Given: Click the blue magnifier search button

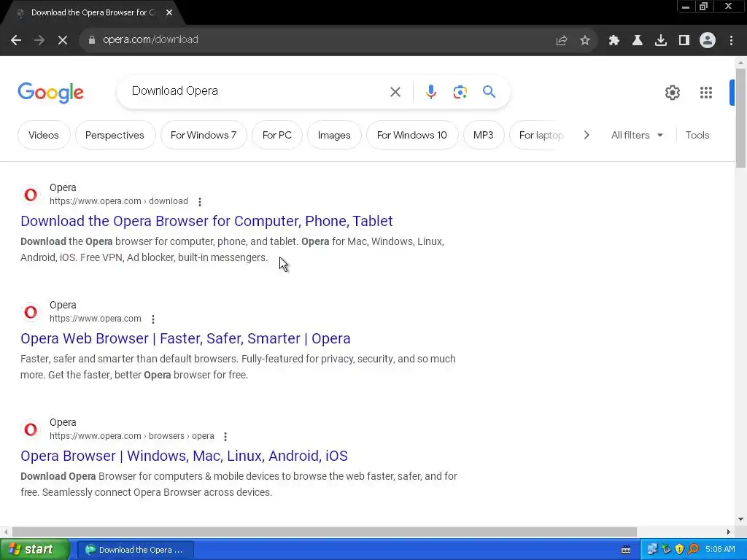Looking at the screenshot, I should click(489, 91).
